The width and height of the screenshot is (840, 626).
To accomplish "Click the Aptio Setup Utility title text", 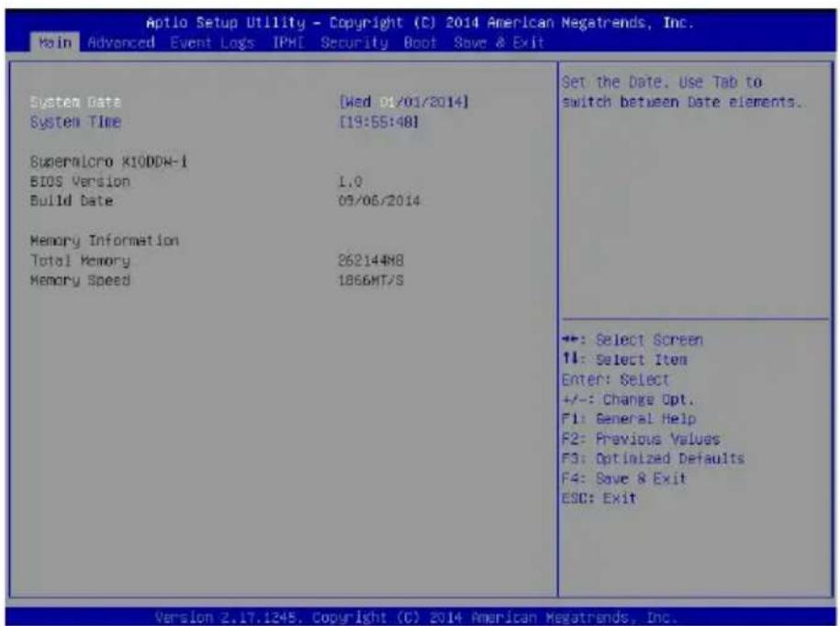I will [x=420, y=23].
